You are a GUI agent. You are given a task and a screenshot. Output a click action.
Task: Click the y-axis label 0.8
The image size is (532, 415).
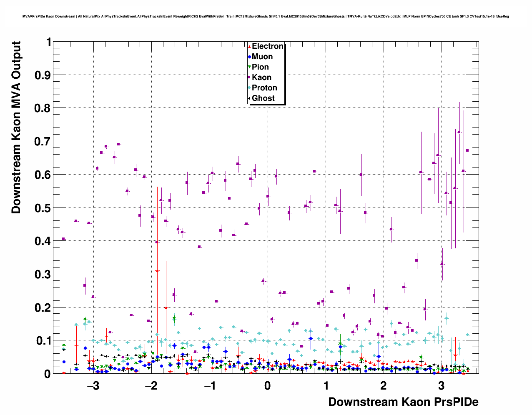(43, 108)
